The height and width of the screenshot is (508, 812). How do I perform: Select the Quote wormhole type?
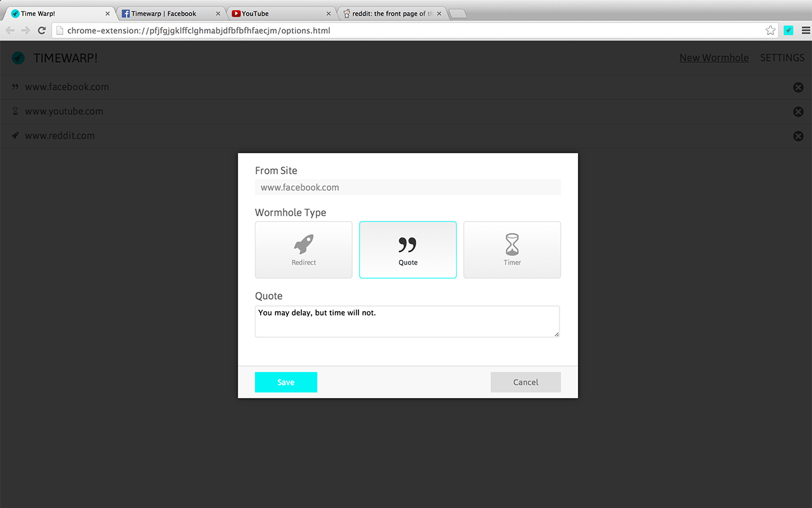408,250
